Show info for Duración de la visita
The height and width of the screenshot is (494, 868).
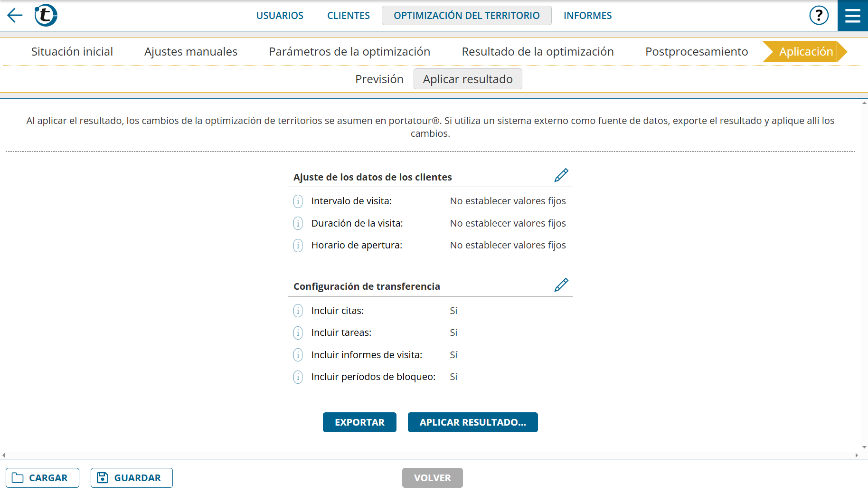[x=298, y=223]
